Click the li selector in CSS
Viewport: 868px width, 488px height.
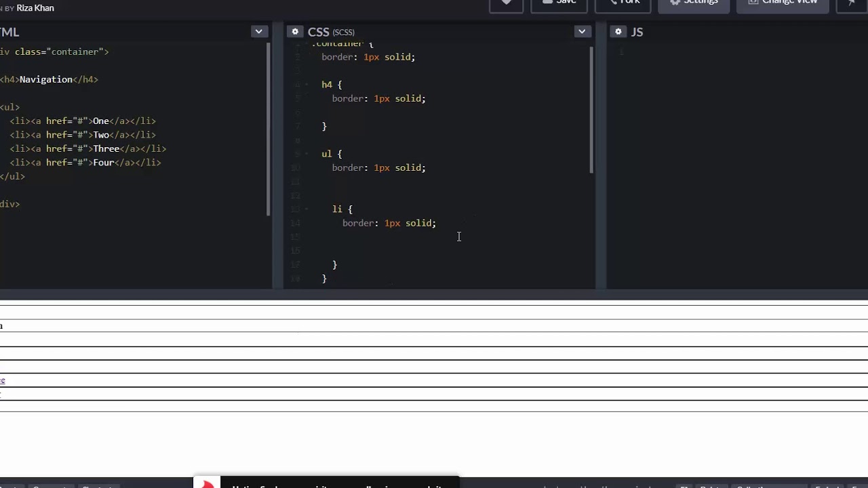(x=337, y=209)
